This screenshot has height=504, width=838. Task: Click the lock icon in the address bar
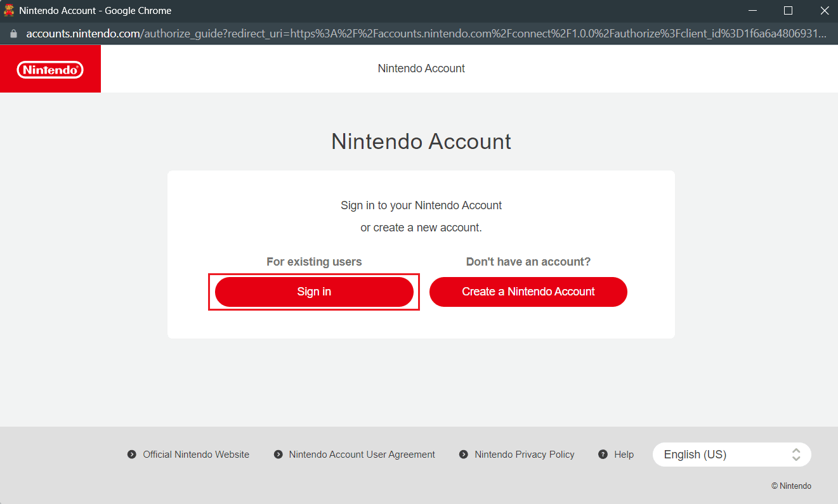click(13, 34)
